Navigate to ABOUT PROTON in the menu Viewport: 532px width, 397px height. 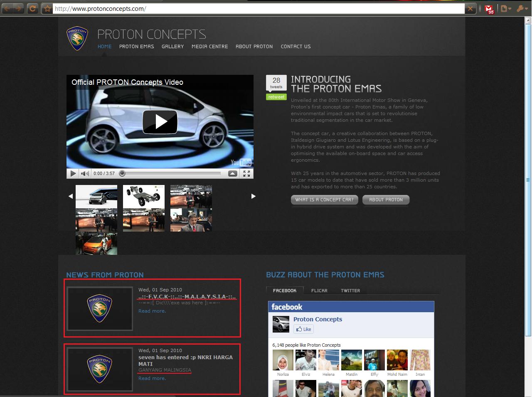254,47
